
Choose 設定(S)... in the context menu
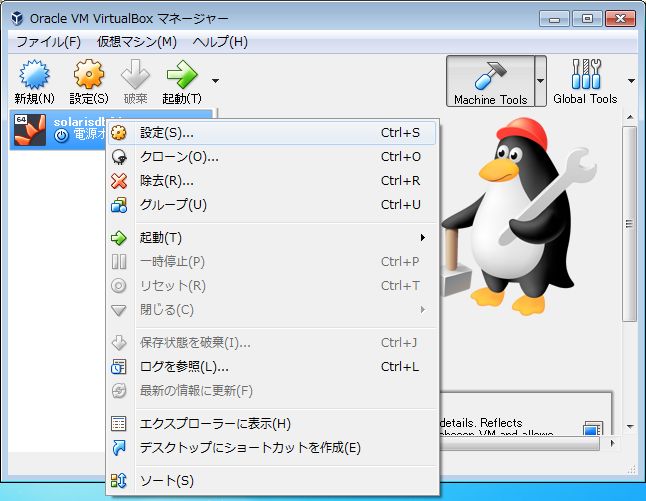pos(272,133)
